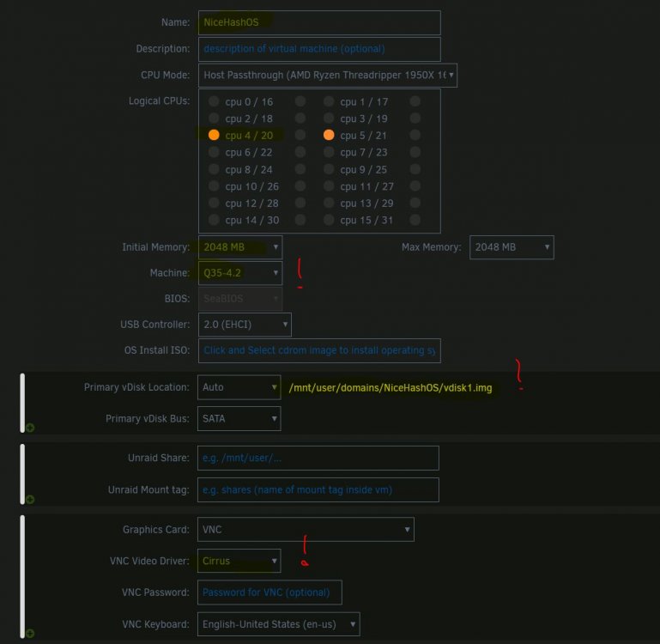Enable logical cpu 17
660x644 pixels.
click(415, 101)
